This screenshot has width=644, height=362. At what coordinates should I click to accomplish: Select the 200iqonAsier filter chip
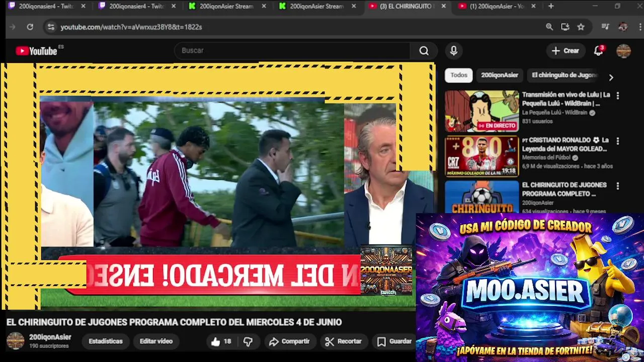tap(499, 75)
